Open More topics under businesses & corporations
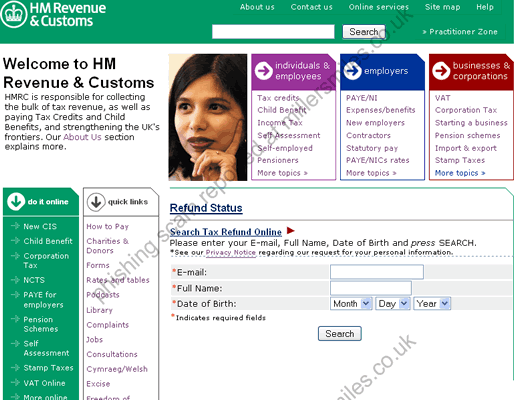This screenshot has width=516, height=400. 460,173
